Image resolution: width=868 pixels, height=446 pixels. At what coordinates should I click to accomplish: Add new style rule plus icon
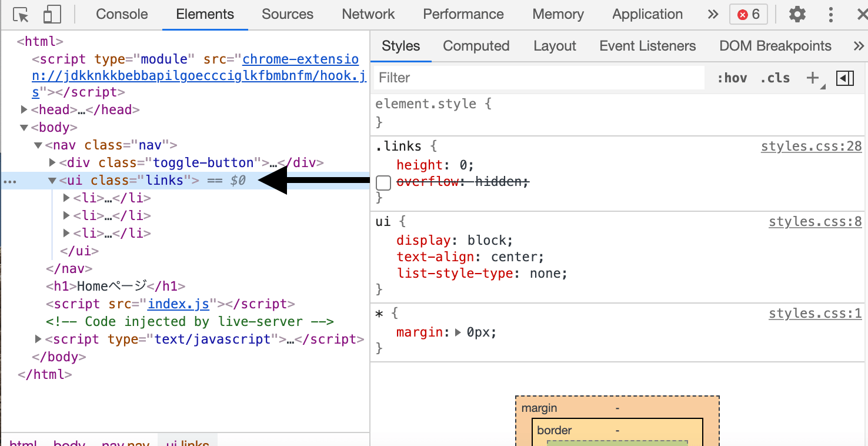813,78
